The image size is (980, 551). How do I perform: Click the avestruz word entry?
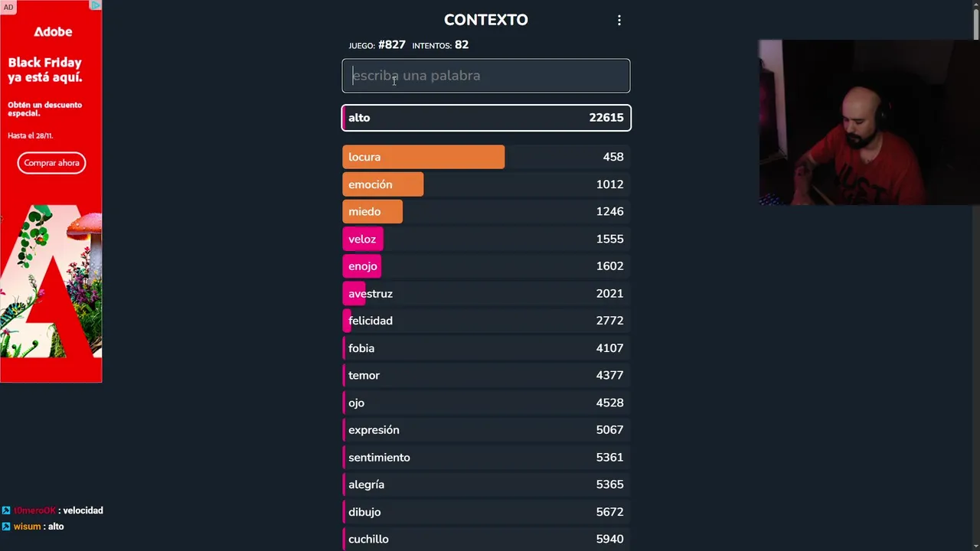point(371,294)
